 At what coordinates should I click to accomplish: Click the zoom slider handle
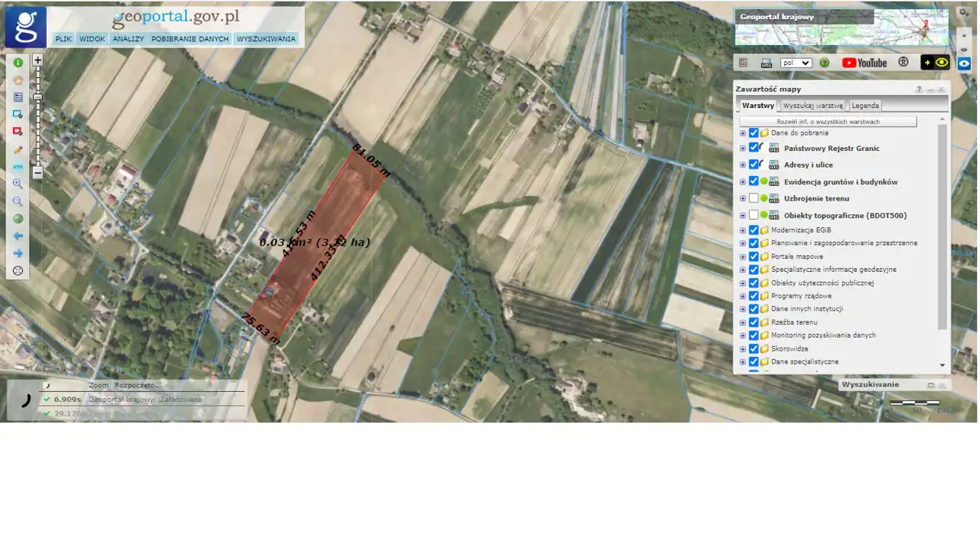click(38, 97)
